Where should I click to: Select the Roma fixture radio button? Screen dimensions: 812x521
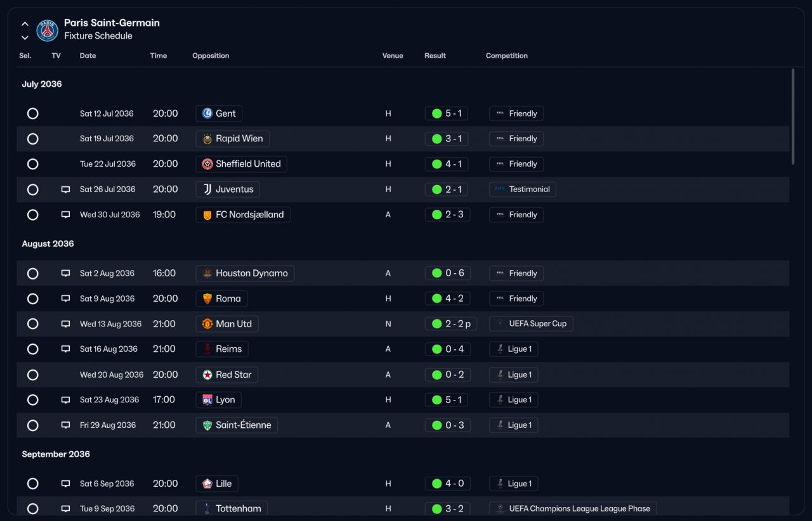coord(33,299)
